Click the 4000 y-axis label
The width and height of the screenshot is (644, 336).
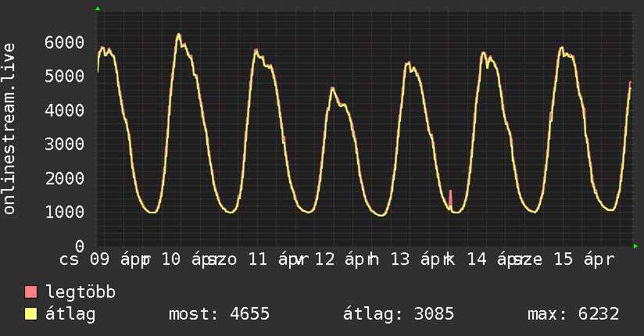tap(65, 110)
